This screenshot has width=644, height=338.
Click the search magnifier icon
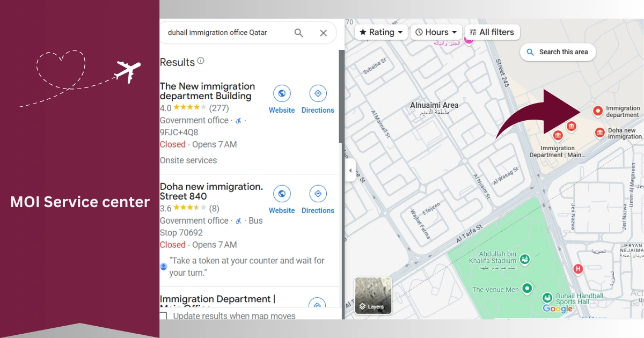[299, 33]
